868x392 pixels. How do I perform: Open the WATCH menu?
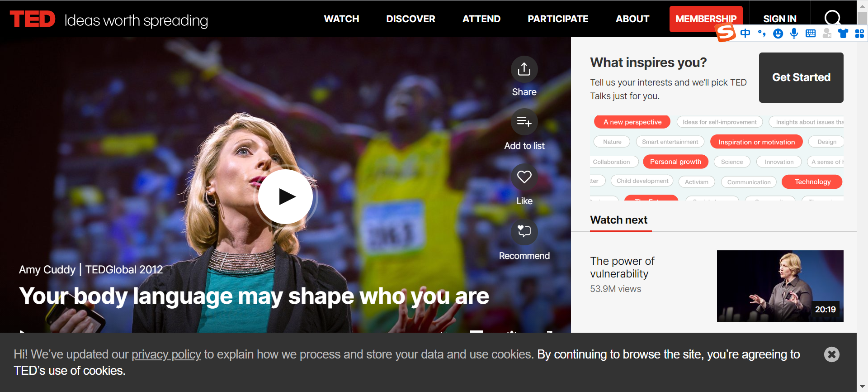pyautogui.click(x=341, y=19)
